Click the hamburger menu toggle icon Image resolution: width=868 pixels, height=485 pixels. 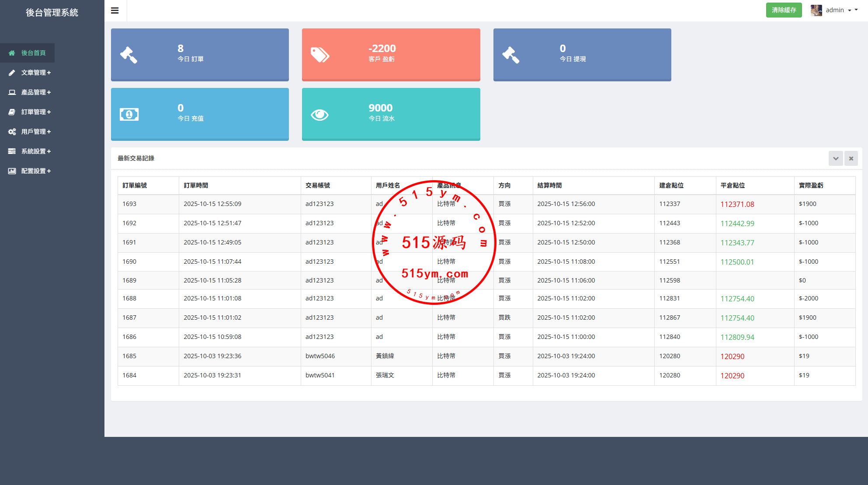pyautogui.click(x=115, y=10)
